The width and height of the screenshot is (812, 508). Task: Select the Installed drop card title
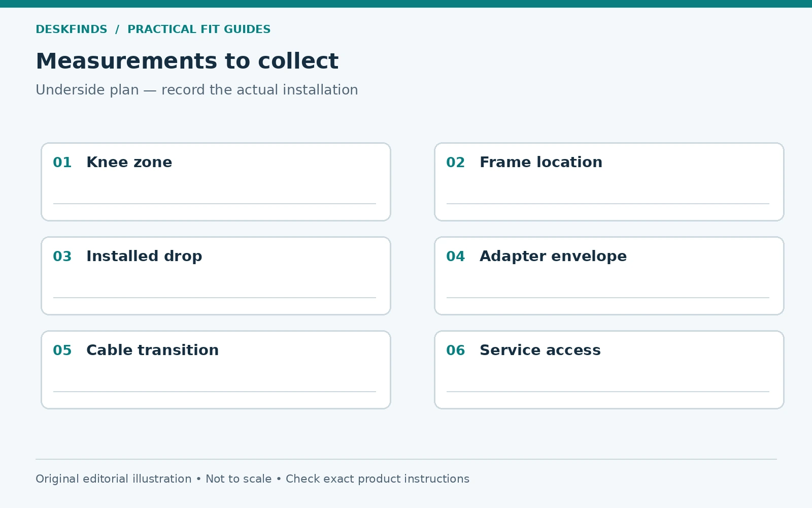coord(144,256)
